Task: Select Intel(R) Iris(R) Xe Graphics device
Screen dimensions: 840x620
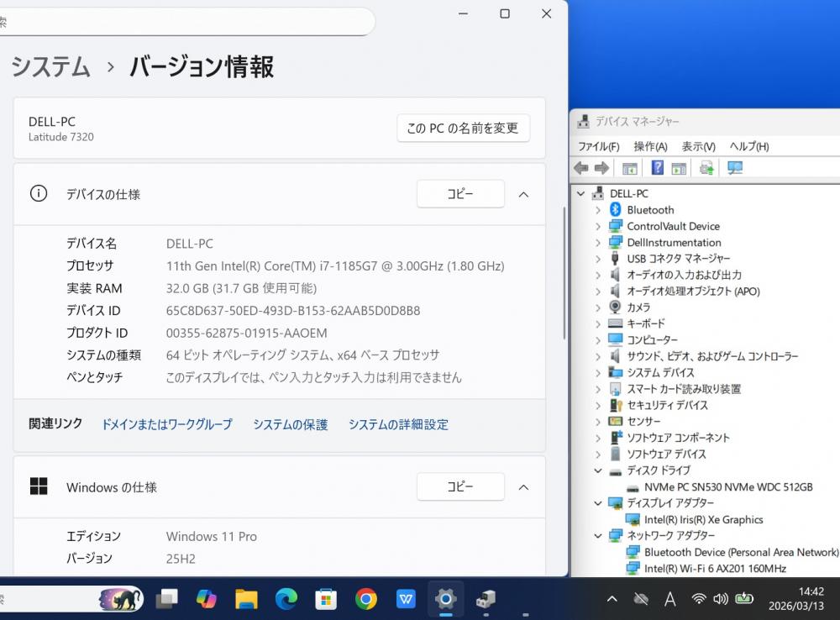Action: click(703, 520)
